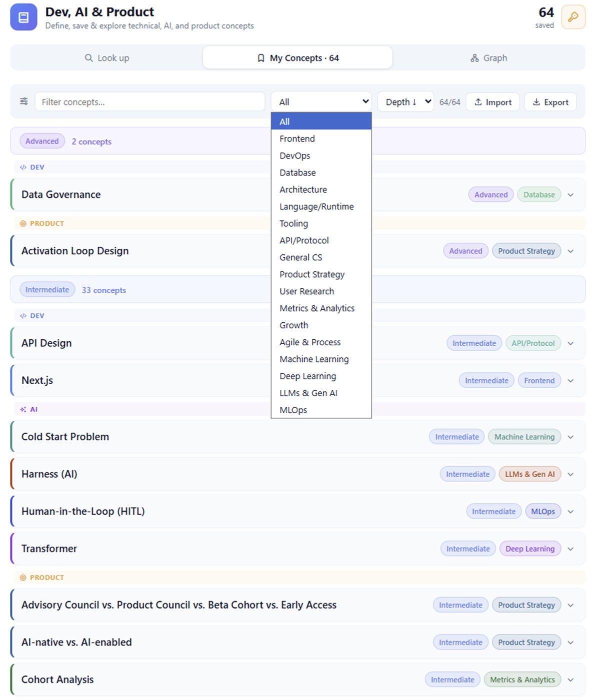The image size is (600, 700).
Task: Click the 64 saved counter
Action: (545, 17)
